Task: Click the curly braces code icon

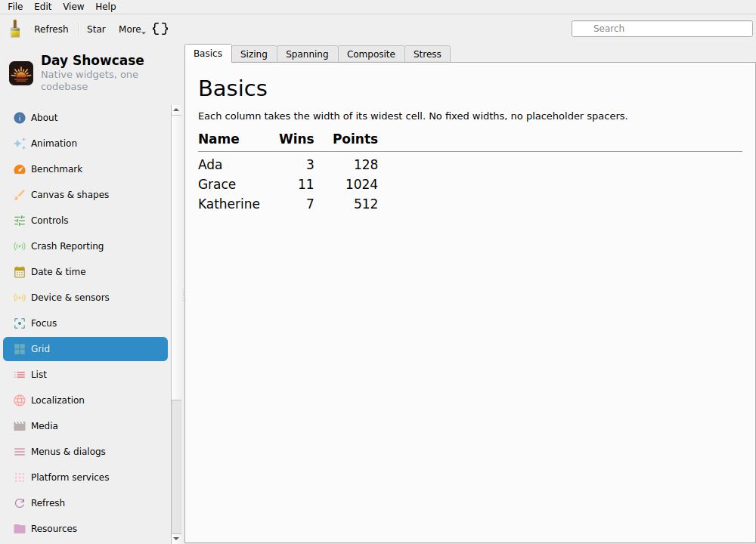Action: (160, 29)
